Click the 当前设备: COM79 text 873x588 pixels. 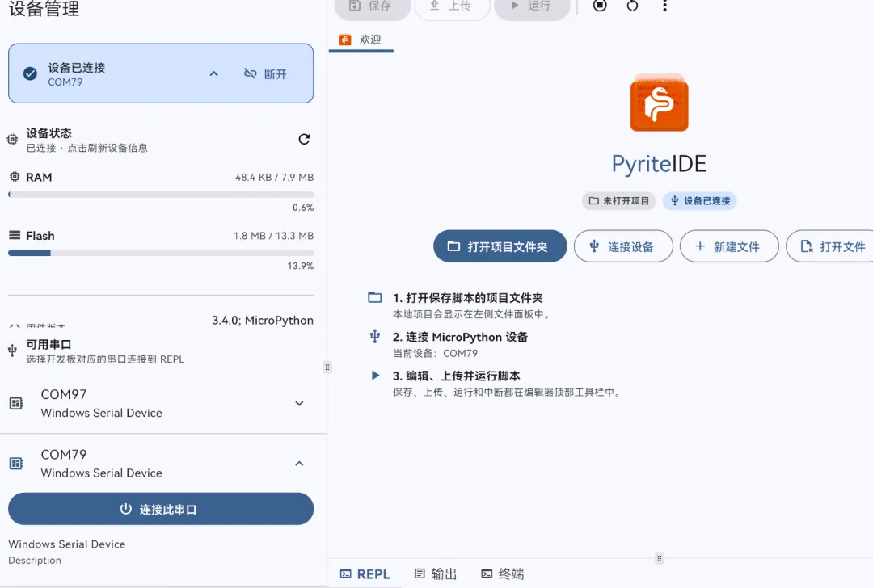pyautogui.click(x=436, y=353)
